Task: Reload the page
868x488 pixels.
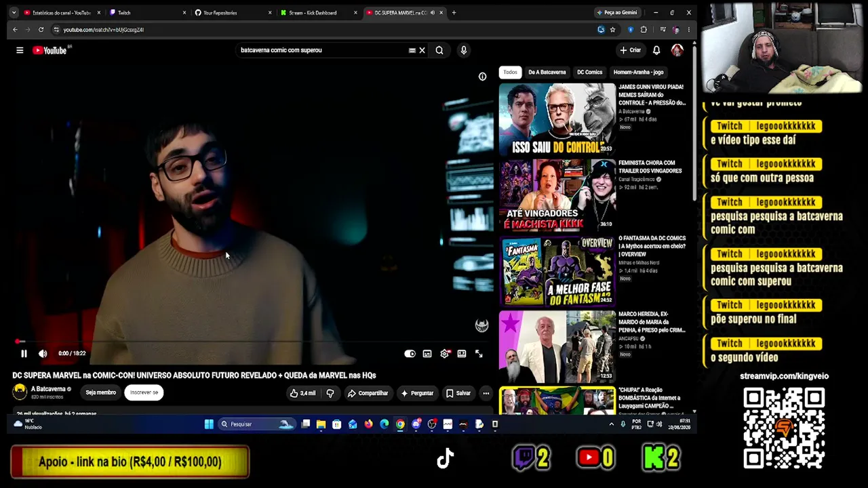Action: click(41, 30)
